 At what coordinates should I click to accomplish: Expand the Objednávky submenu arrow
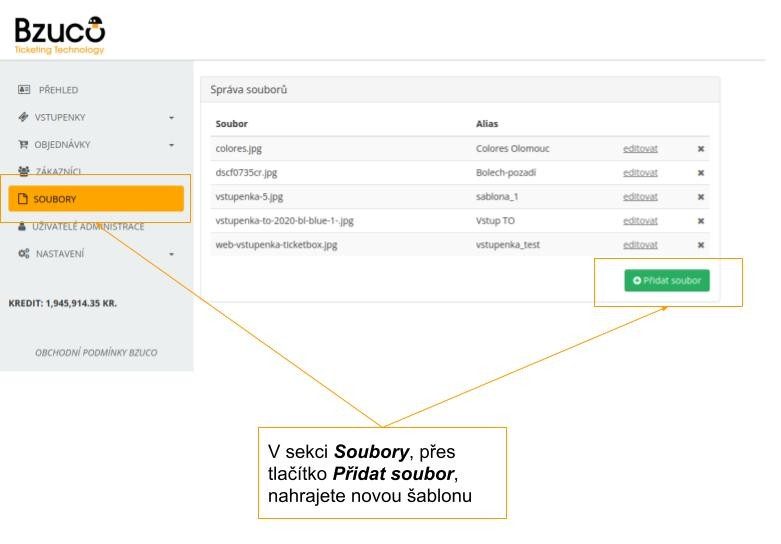pyautogui.click(x=171, y=145)
